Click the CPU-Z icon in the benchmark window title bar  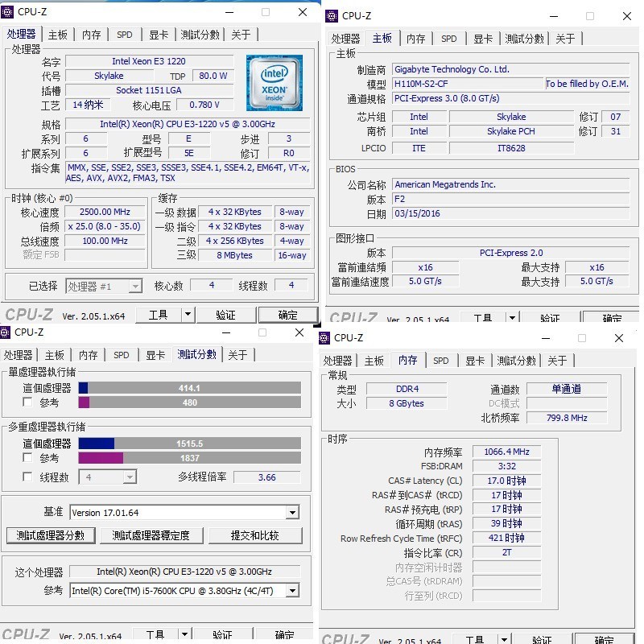click(x=6, y=332)
